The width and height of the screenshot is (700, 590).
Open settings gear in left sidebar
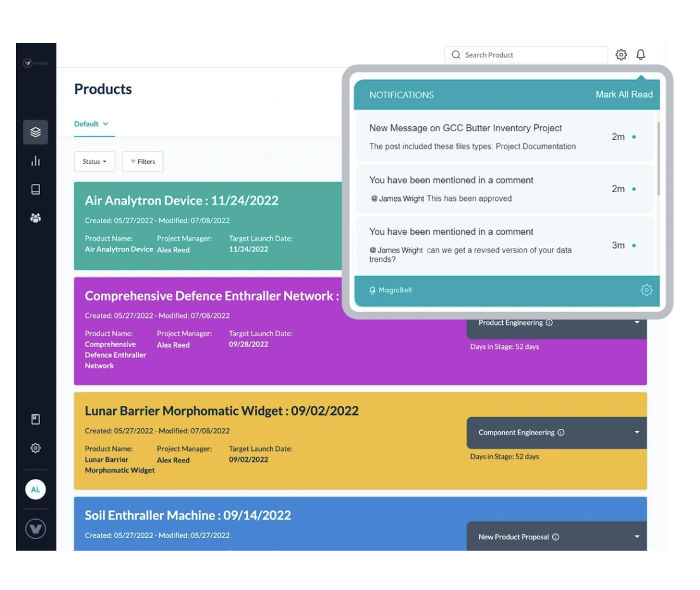click(36, 448)
